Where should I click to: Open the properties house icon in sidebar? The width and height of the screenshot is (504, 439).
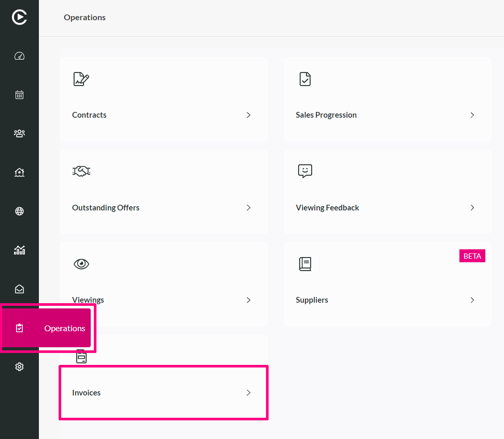click(19, 172)
